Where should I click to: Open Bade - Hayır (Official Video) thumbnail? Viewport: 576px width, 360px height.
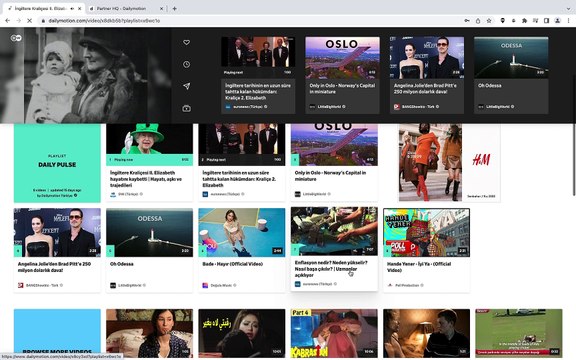pyautogui.click(x=242, y=232)
